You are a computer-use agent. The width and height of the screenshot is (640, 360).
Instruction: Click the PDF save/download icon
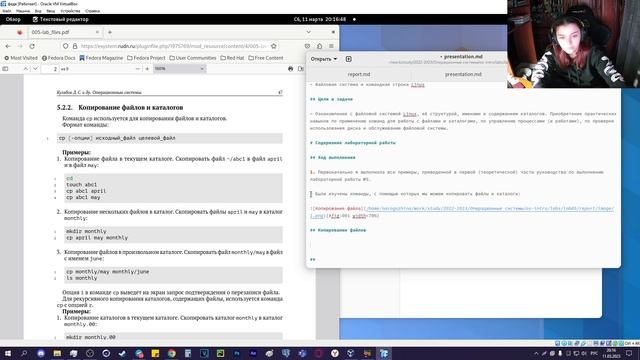coord(301,69)
